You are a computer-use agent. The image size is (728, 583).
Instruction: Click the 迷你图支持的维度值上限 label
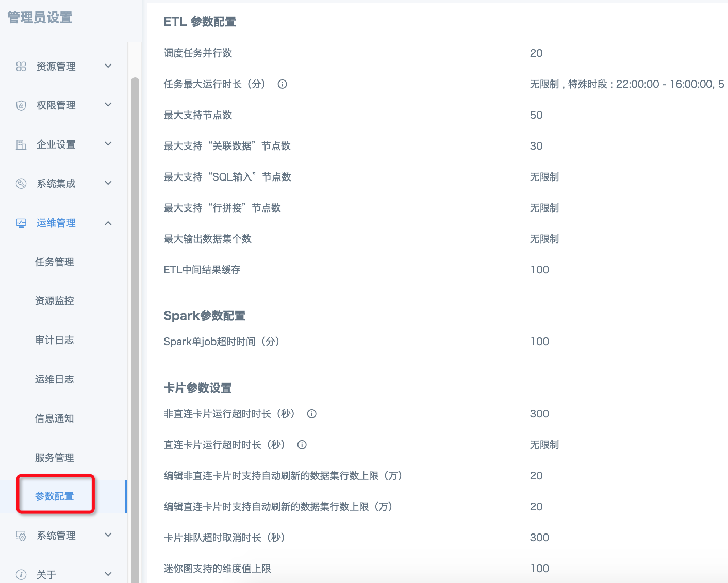[218, 569]
